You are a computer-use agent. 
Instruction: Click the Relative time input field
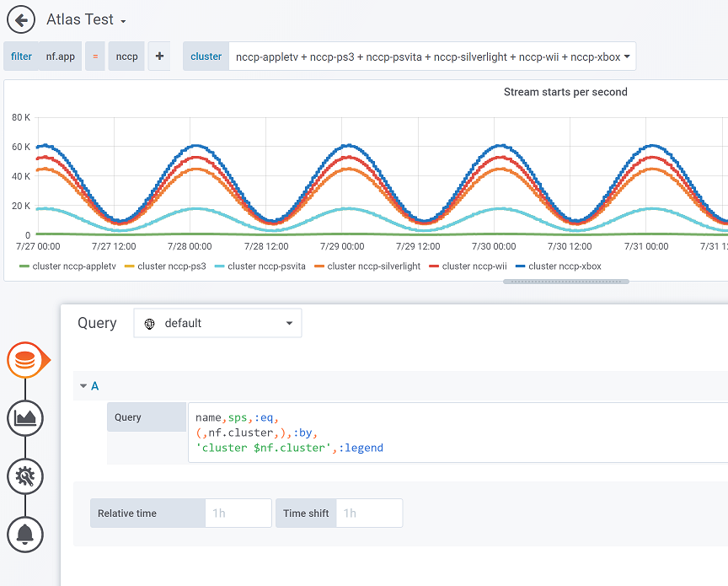pos(238,513)
